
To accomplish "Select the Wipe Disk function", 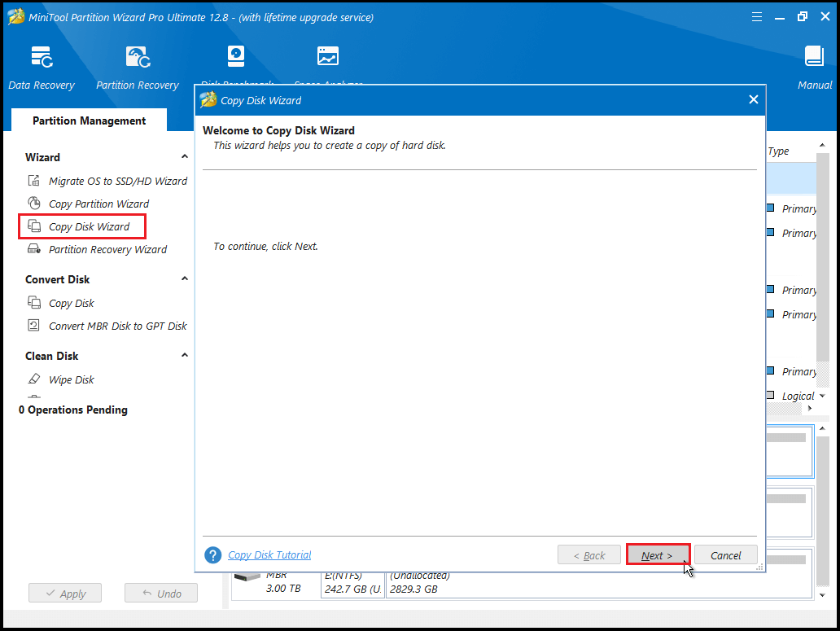I will (x=72, y=379).
